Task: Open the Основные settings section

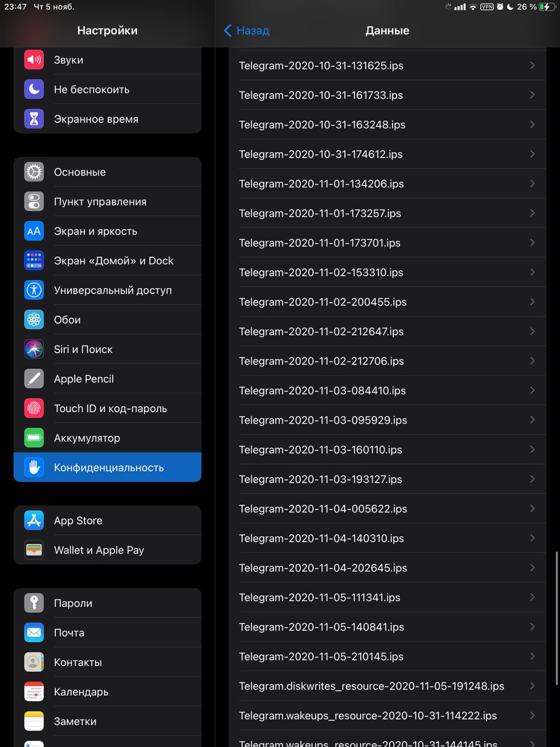Action: coord(107,172)
